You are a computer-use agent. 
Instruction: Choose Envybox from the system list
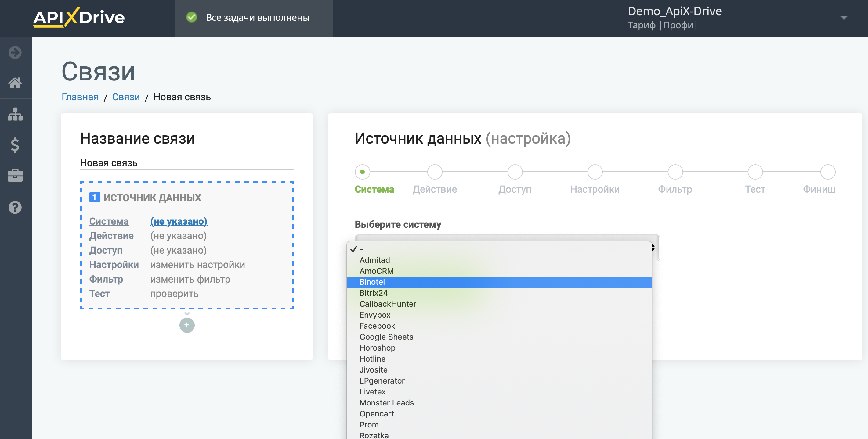499,315
